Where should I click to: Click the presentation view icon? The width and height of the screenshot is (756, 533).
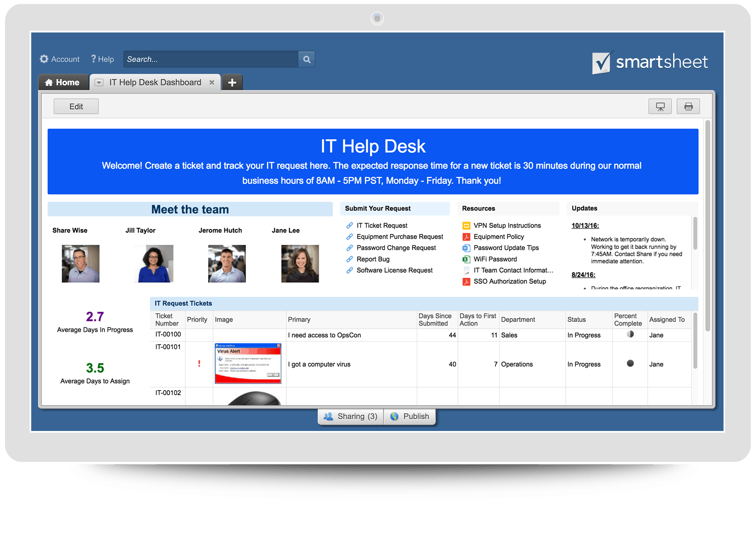click(660, 106)
